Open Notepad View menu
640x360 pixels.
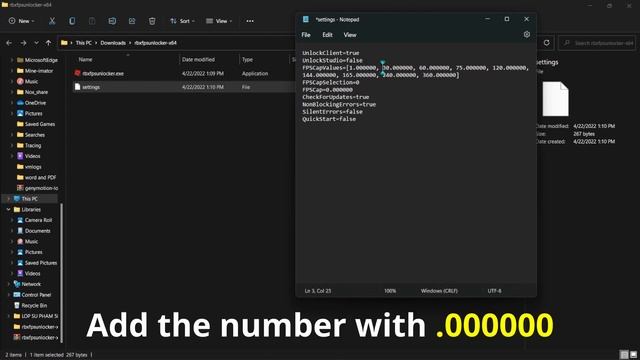coord(350,35)
